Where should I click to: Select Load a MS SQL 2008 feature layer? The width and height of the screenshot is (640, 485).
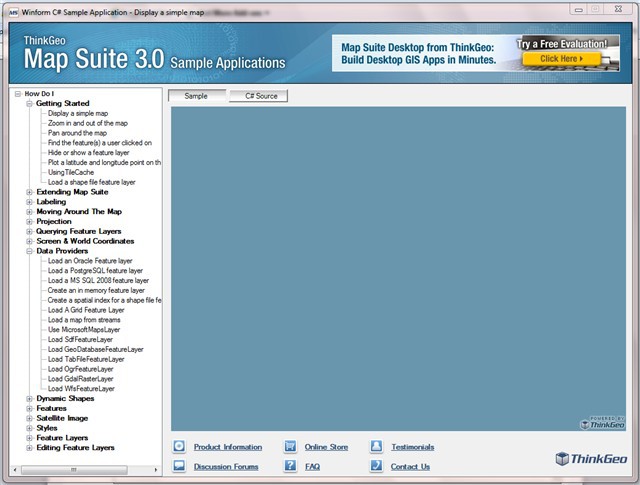(x=98, y=280)
